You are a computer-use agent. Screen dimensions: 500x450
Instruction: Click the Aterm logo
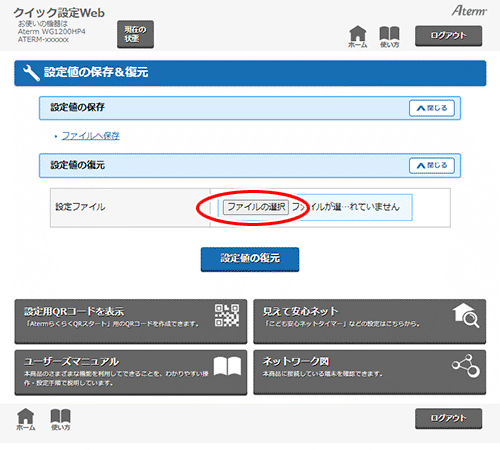469,11
